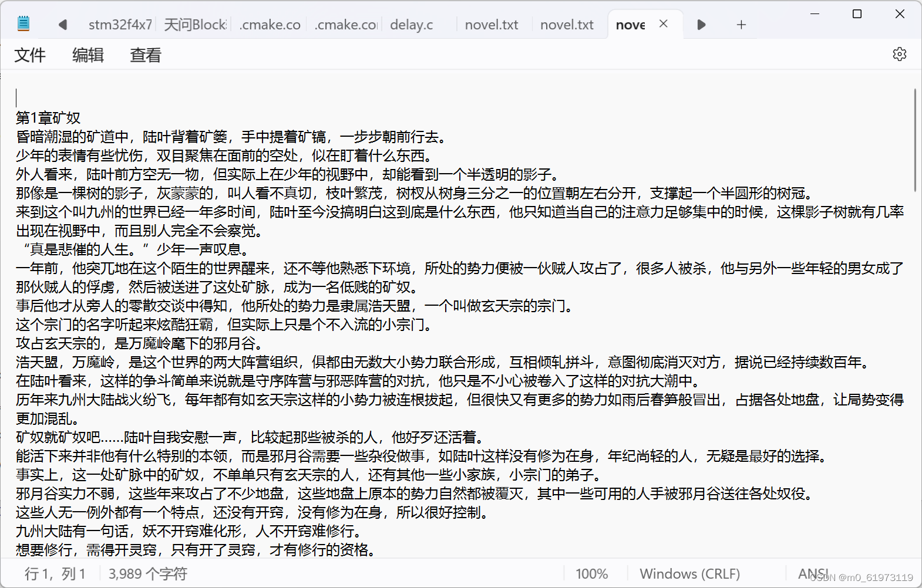The image size is (922, 588).
Task: Click the 3,989 个字符 count in status bar
Action: [147, 574]
